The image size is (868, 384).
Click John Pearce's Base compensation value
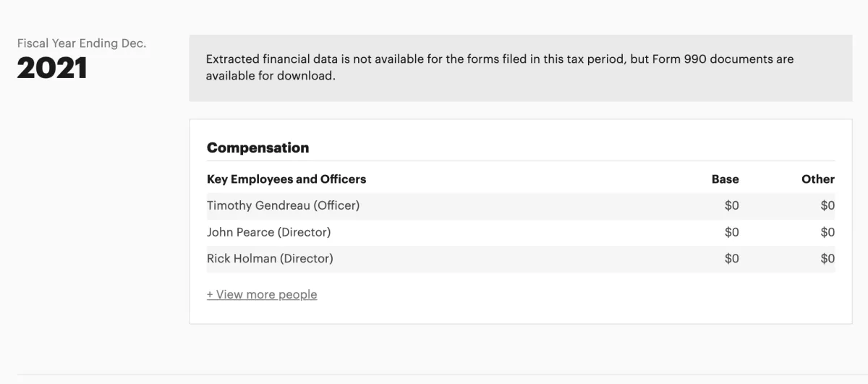pos(731,232)
